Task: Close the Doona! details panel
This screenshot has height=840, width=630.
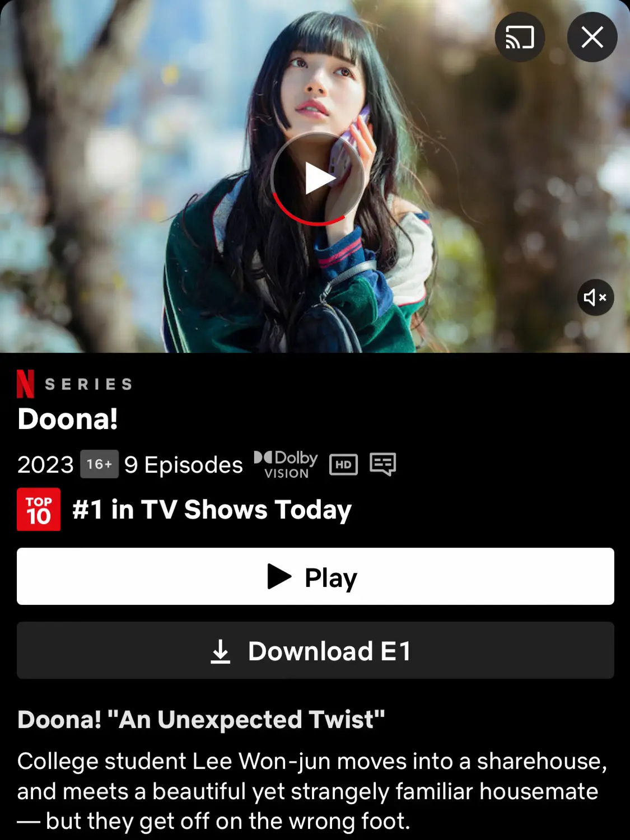Action: click(592, 38)
